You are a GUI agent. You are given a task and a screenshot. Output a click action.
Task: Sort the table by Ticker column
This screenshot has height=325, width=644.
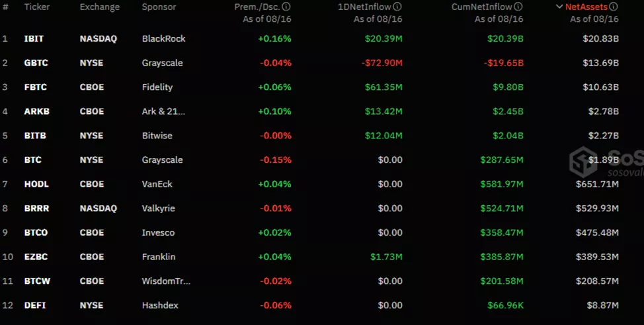tap(37, 7)
